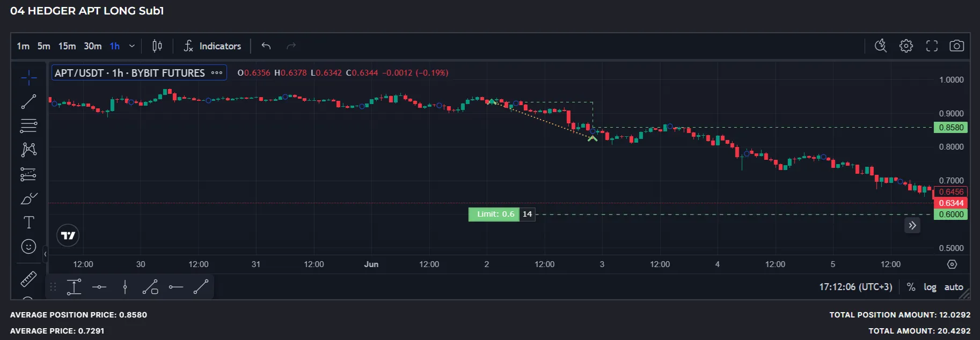Open the symbol legend more options dots
The height and width of the screenshot is (340, 980).
click(217, 73)
